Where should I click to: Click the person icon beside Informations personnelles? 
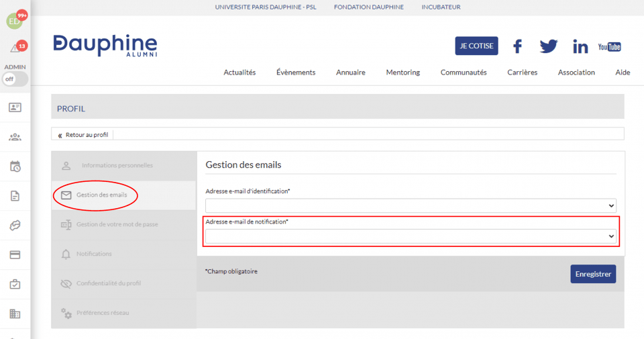[66, 166]
